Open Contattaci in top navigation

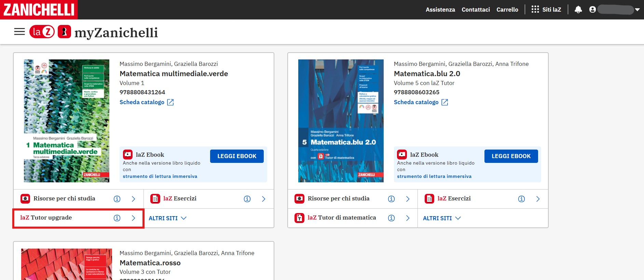476,10
